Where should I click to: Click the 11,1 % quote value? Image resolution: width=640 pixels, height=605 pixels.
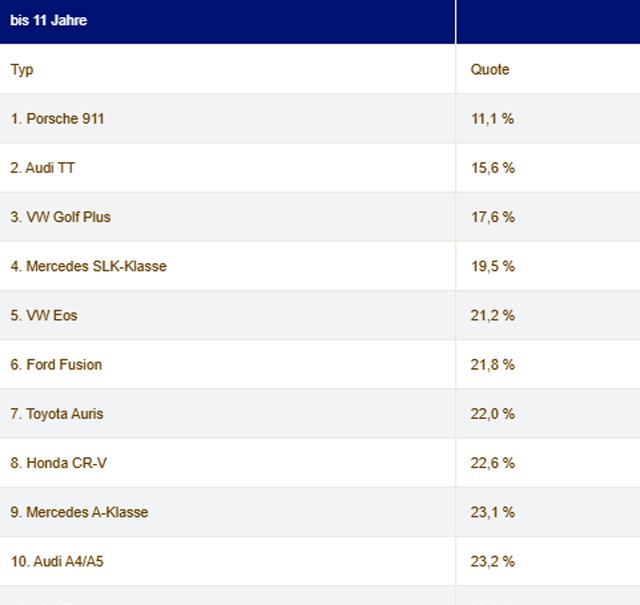tap(492, 119)
